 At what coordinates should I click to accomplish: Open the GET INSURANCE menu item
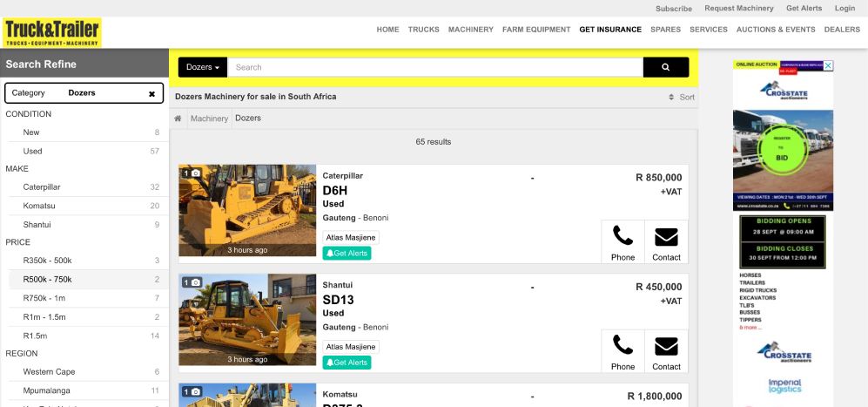(x=610, y=30)
